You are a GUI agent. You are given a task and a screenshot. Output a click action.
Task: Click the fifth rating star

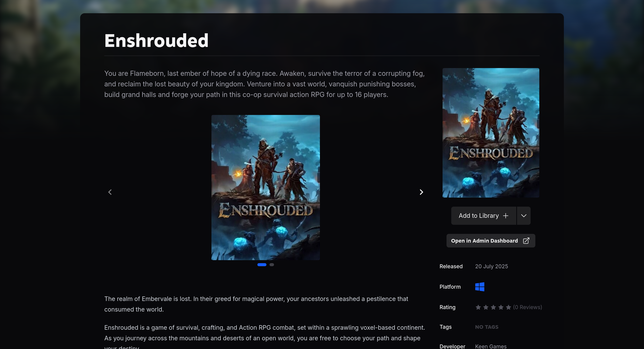pos(508,307)
